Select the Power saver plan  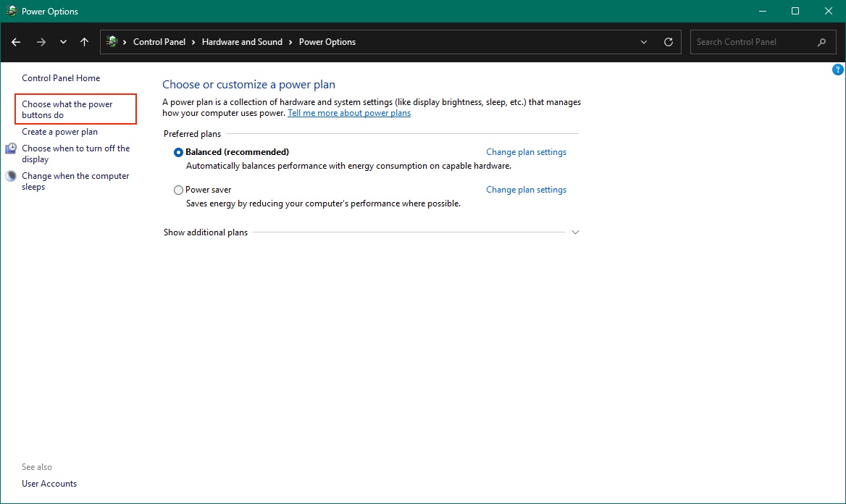click(x=179, y=190)
